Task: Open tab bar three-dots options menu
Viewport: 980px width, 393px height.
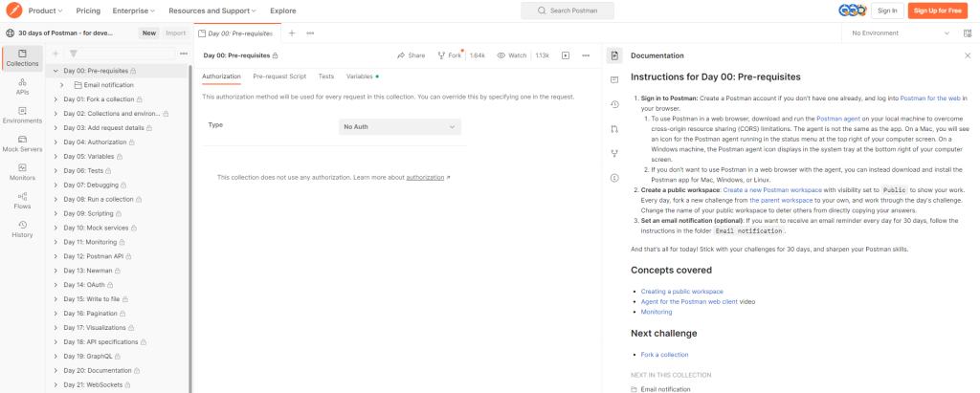Action: pyautogui.click(x=310, y=33)
